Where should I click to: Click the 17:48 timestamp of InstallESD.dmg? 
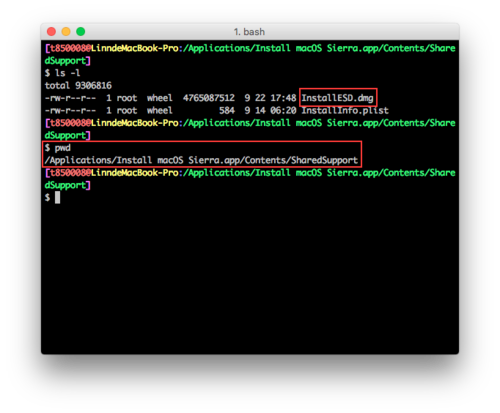pyautogui.click(x=283, y=98)
